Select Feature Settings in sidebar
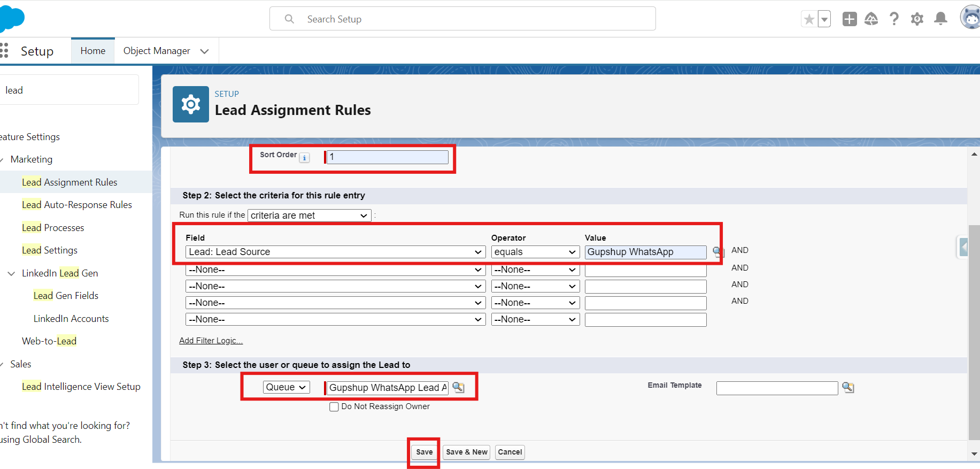The width and height of the screenshot is (980, 469). click(x=30, y=137)
